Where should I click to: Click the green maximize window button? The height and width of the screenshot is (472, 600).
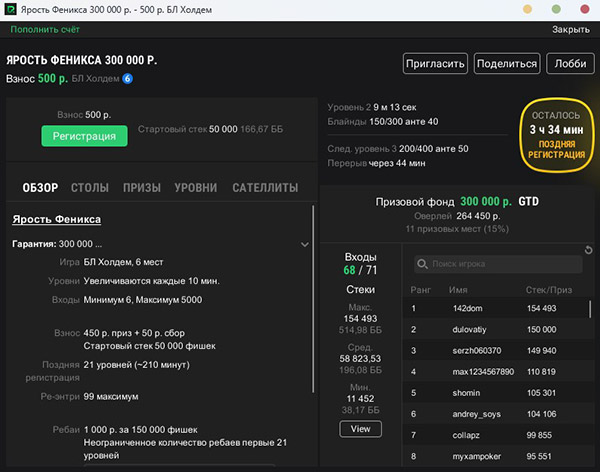coord(556,9)
